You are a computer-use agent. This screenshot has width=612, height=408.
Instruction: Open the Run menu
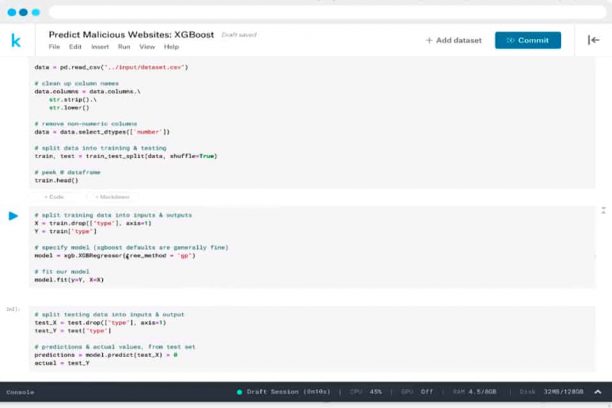pos(124,47)
